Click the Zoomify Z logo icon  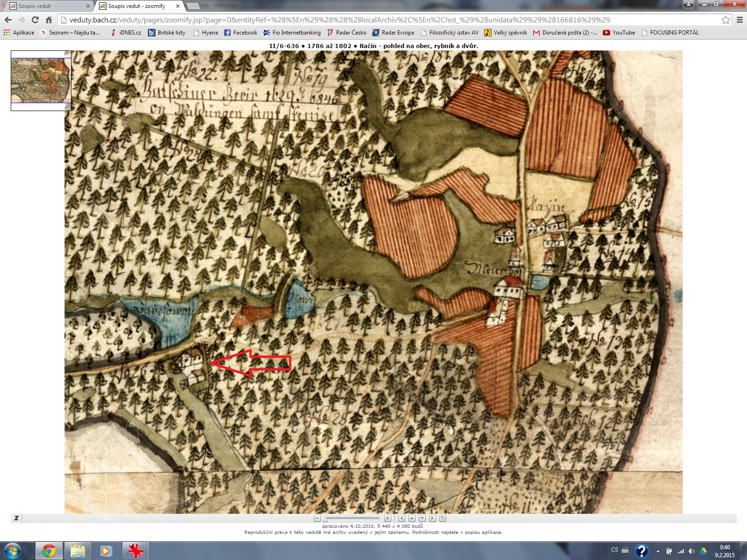pyautogui.click(x=16, y=518)
